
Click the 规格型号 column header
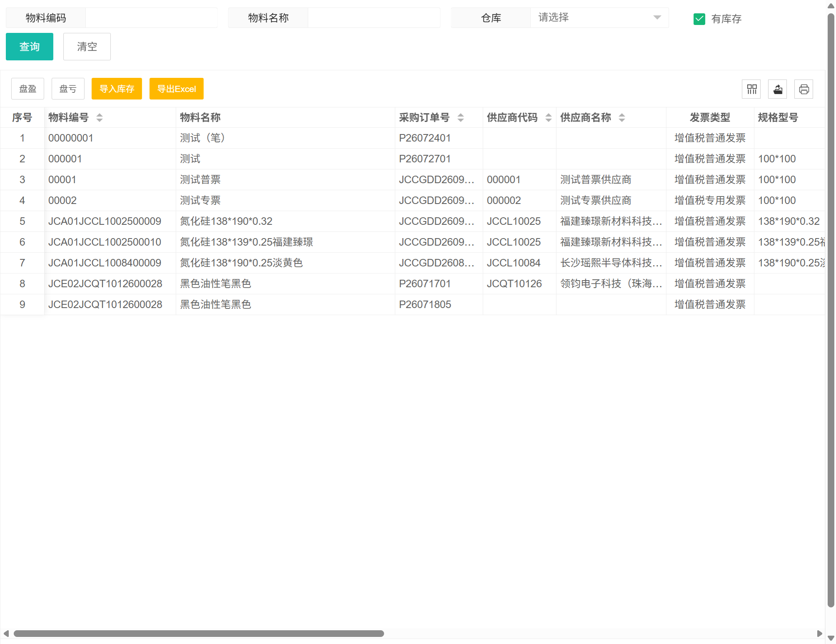coord(789,117)
